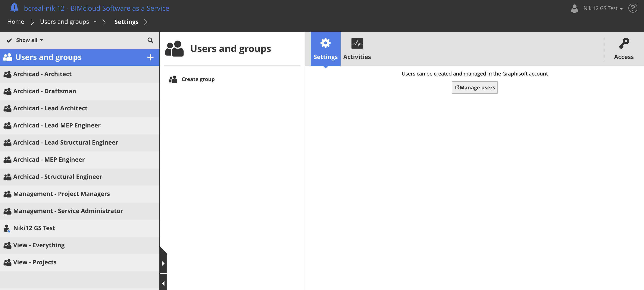Open the Access tab
This screenshot has width=644, height=290.
click(624, 49)
